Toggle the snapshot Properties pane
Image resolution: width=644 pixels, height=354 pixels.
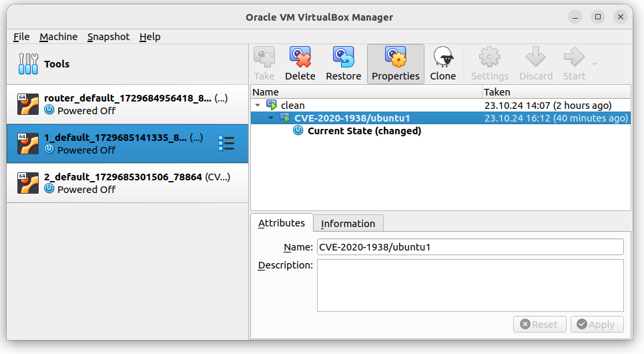click(396, 64)
